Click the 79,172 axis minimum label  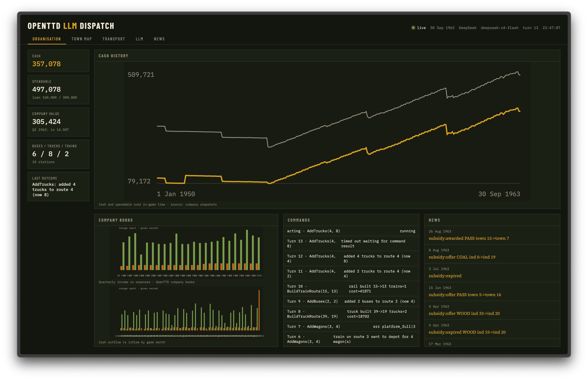pyautogui.click(x=139, y=181)
